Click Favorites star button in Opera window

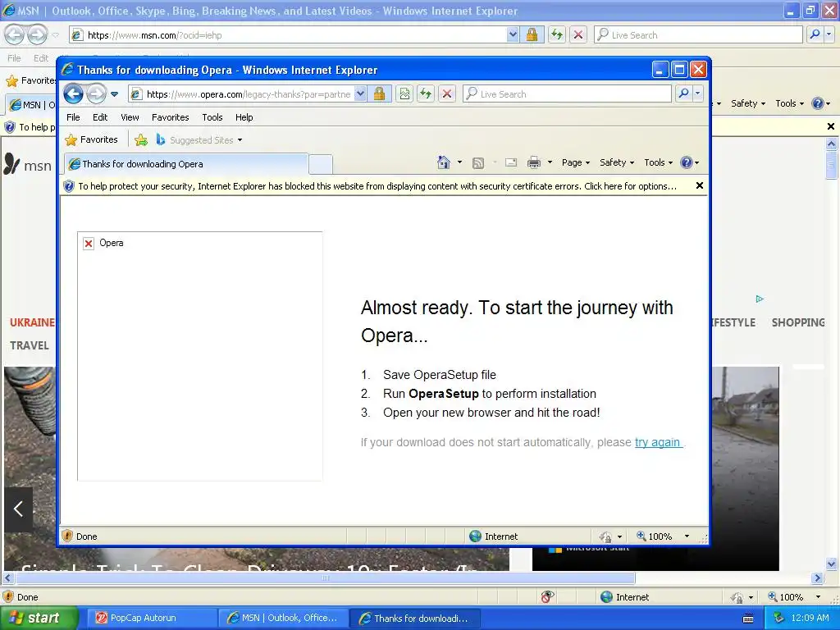pyautogui.click(x=91, y=139)
